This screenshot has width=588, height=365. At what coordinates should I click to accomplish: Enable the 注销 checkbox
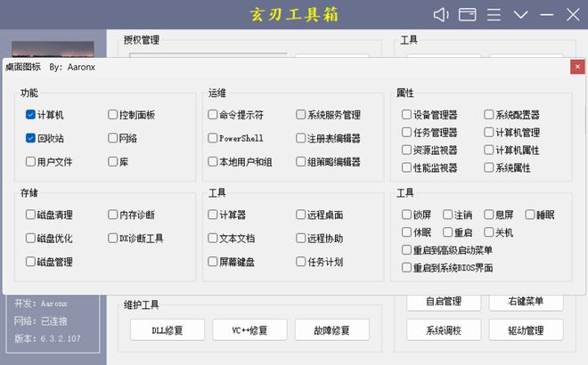click(448, 215)
